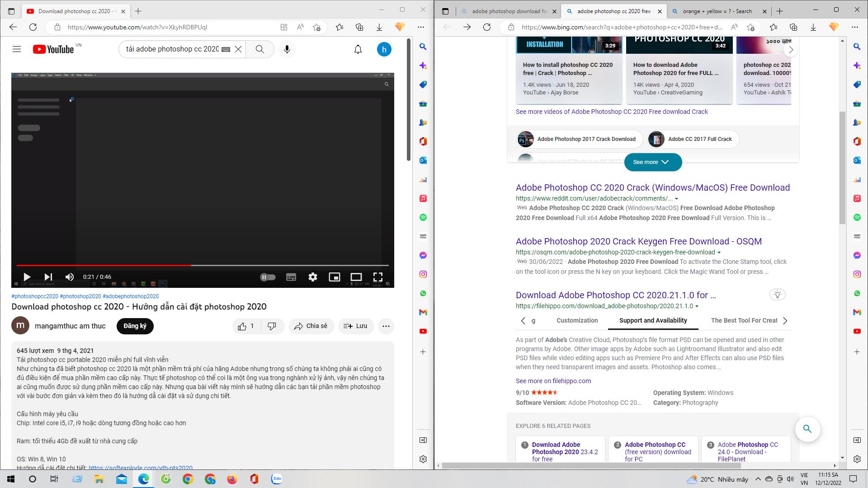
Task: Dislike the Photoshop video
Action: click(x=272, y=326)
